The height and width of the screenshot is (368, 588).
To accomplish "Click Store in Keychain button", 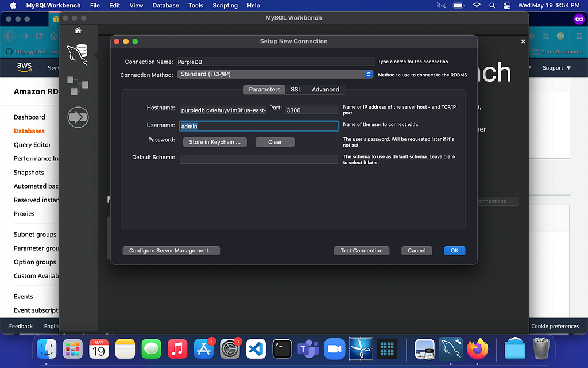I will click(215, 142).
